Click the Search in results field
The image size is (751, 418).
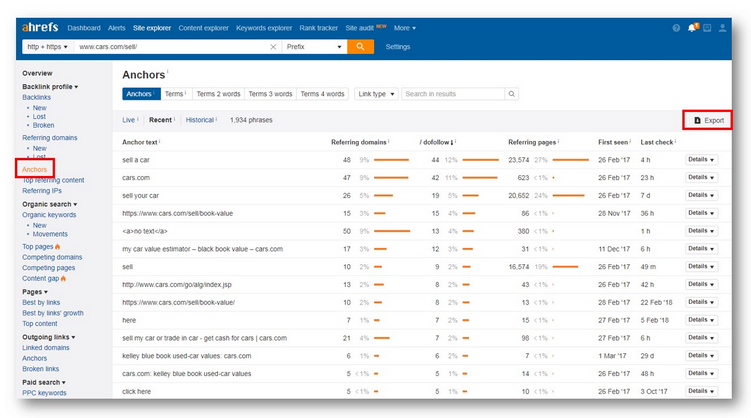pyautogui.click(x=453, y=94)
